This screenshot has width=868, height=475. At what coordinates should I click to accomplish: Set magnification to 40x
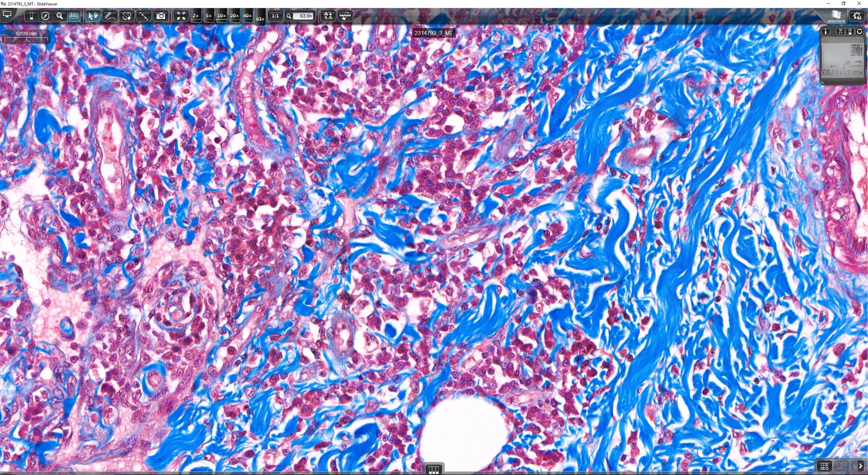248,16
